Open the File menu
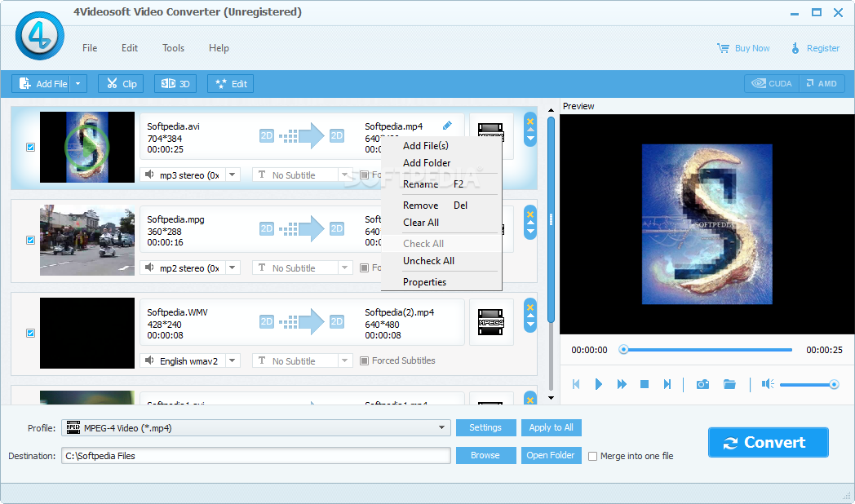Image resolution: width=855 pixels, height=504 pixels. click(90, 48)
